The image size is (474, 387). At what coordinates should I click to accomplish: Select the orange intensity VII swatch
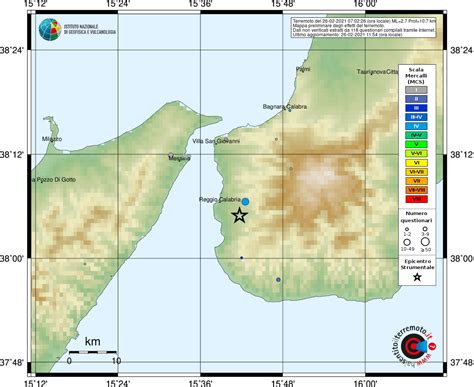(416, 181)
